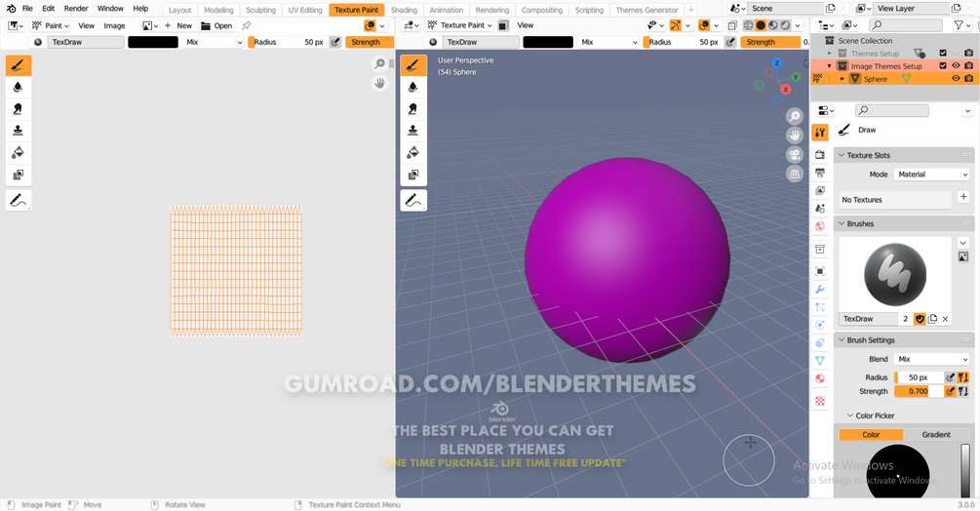Viewport: 980px width, 511px height.
Task: Select the Annotate tool in 3D viewport toolbar
Action: coord(413,201)
